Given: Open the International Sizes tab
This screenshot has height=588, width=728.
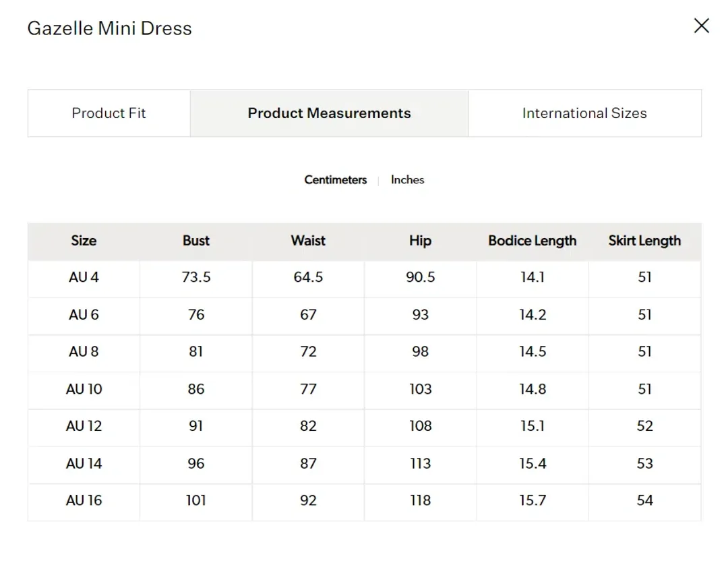Looking at the screenshot, I should click(584, 113).
